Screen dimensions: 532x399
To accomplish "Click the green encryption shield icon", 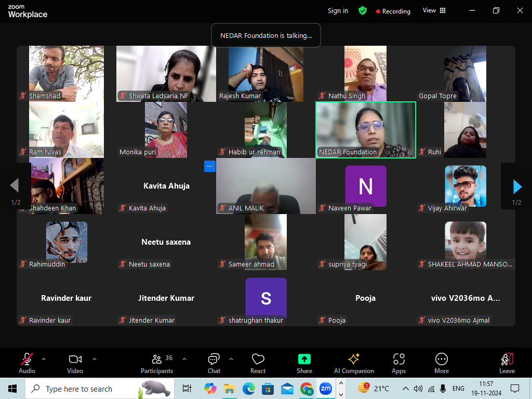I will (362, 11).
